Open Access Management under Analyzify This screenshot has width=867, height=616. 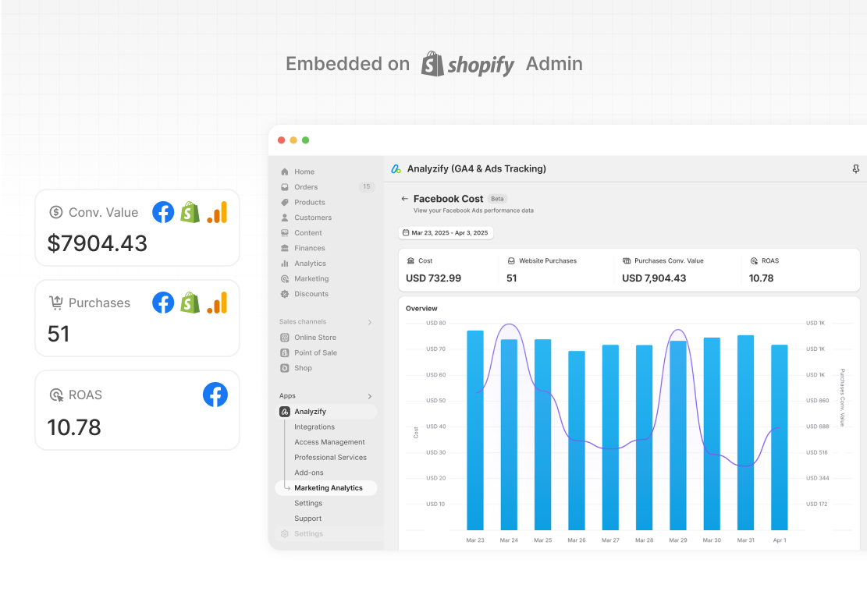pyautogui.click(x=329, y=443)
